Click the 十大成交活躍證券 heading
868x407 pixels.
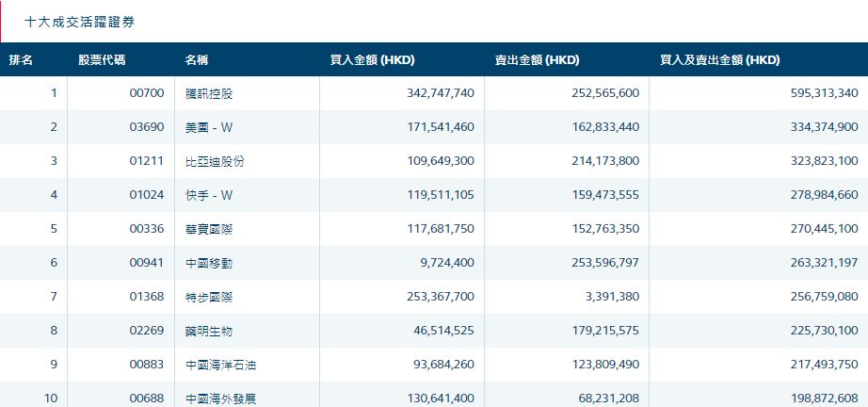80,23
